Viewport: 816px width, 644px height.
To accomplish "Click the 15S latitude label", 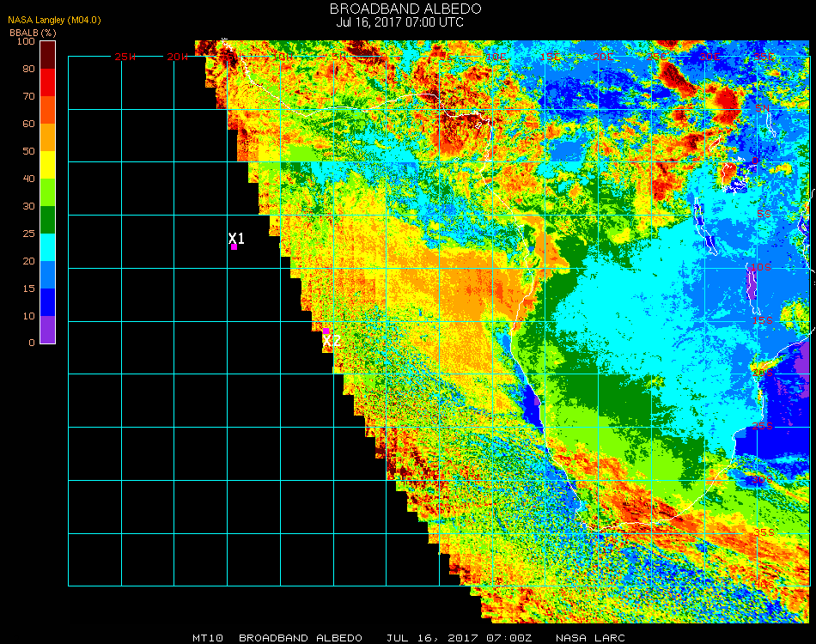I will coord(763,320).
